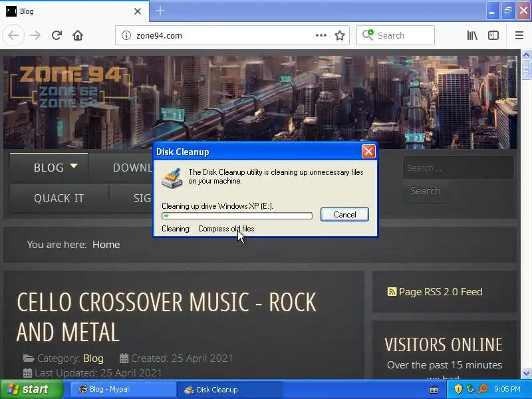The image size is (532, 399).
Task: Open page actions three-dot menu
Action: [321, 35]
